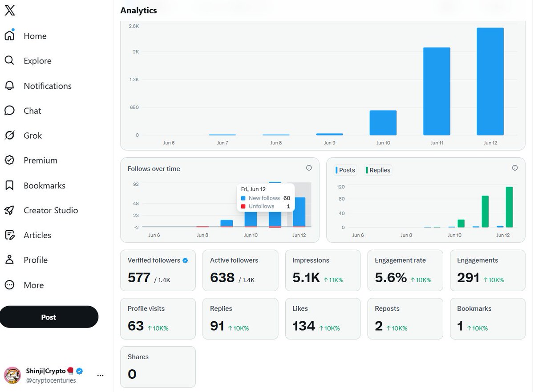Viewport: 534px width, 392px height.
Task: Click the Premium badge icon
Action: [9, 160]
